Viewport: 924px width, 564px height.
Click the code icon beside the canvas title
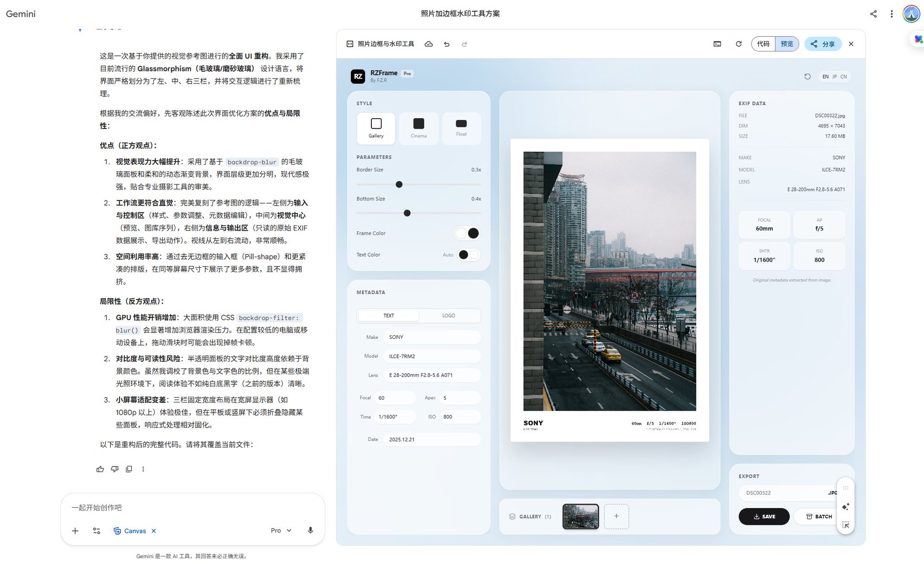[350, 44]
